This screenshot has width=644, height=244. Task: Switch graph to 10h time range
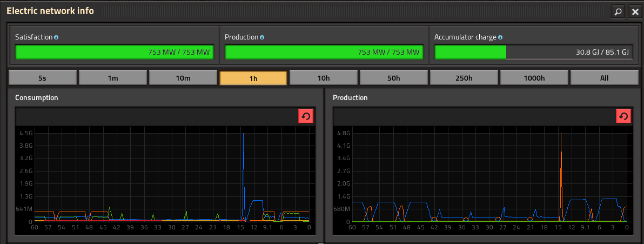coord(323,78)
